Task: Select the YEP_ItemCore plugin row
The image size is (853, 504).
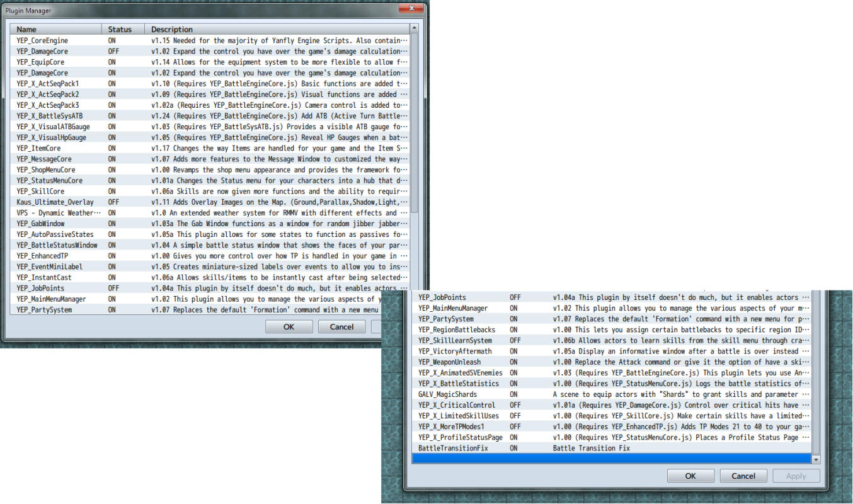Action: [x=210, y=148]
